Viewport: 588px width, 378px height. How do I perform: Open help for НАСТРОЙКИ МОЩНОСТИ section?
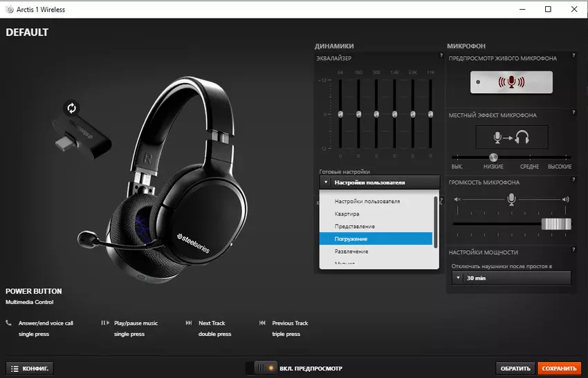(x=573, y=249)
